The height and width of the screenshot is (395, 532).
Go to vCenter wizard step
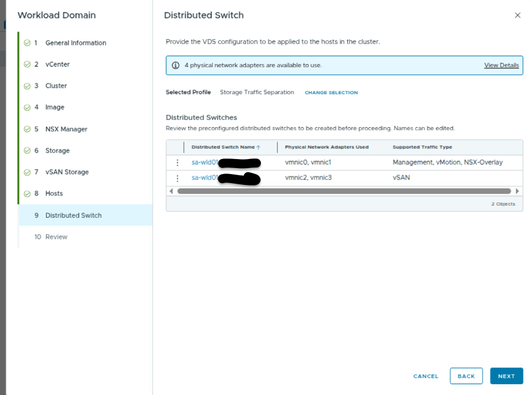click(58, 64)
